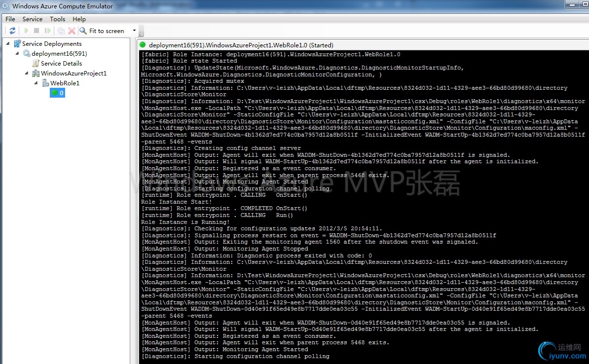The width and height of the screenshot is (589, 364).
Task: Collapse the deployment16(591) node
Action: point(17,53)
